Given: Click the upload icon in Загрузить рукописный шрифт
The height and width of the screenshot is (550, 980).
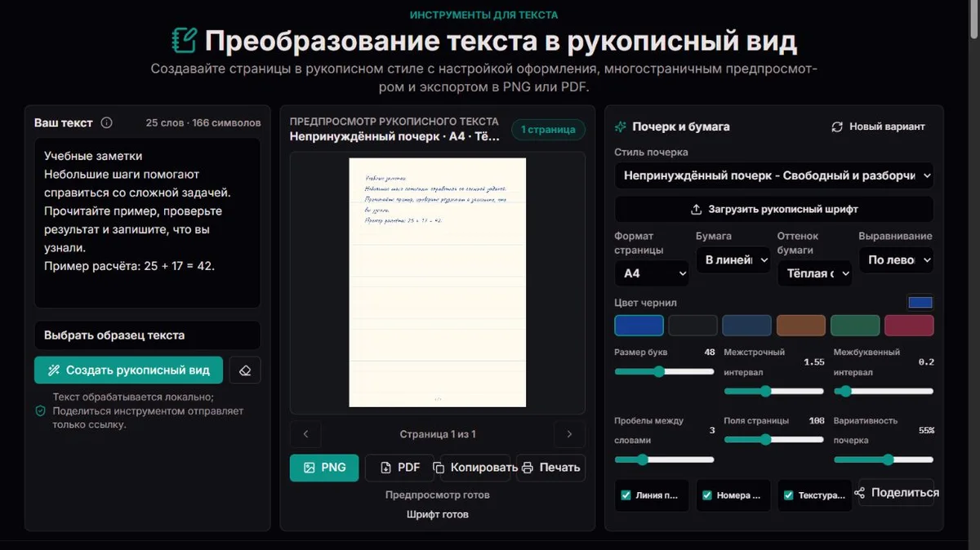Looking at the screenshot, I should pos(697,209).
